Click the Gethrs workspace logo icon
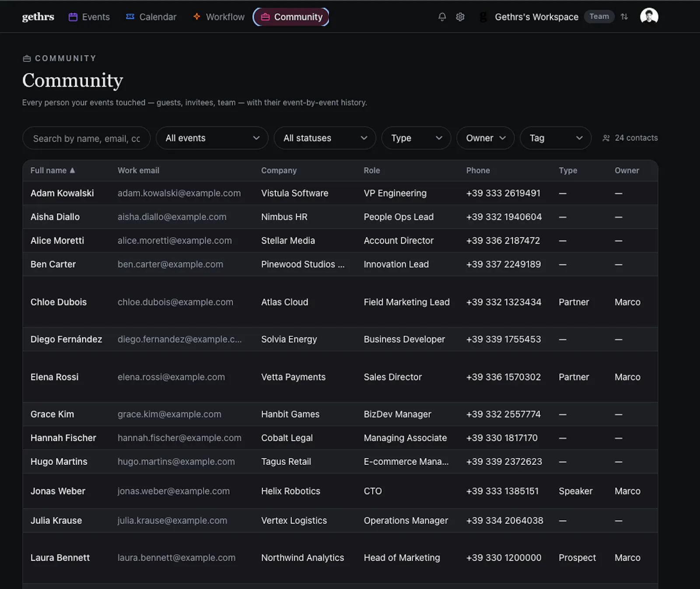 pos(483,17)
